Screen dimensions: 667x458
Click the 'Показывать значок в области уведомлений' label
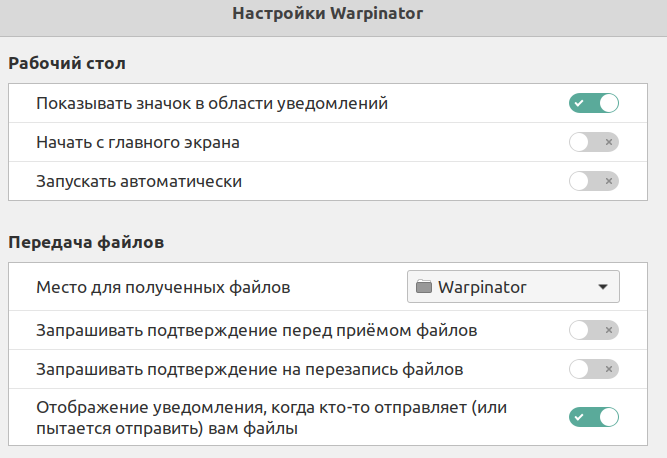pyautogui.click(x=212, y=102)
